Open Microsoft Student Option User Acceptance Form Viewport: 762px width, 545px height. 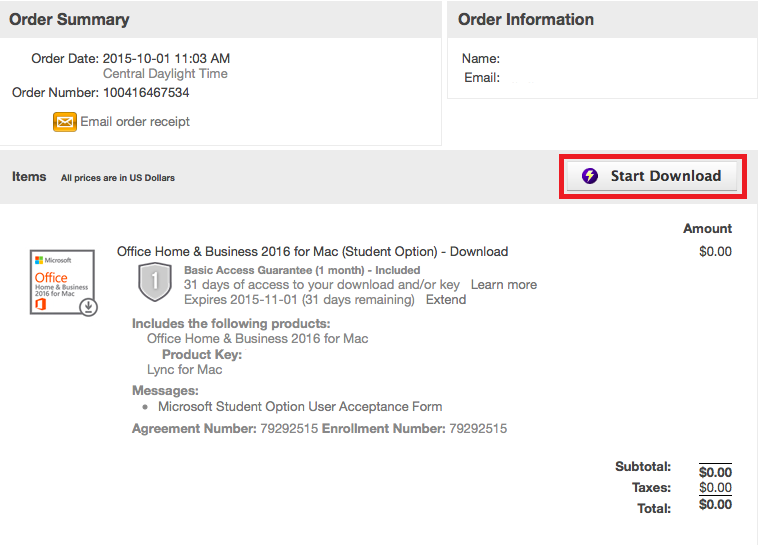(x=300, y=406)
